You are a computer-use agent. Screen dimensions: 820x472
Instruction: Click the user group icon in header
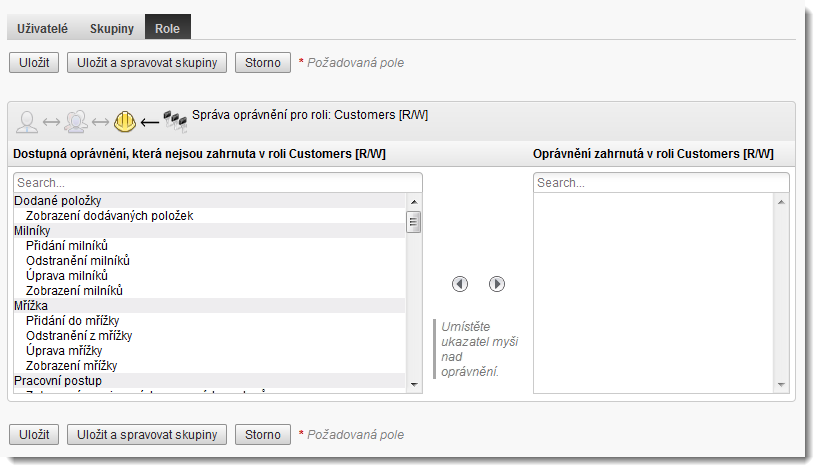pyautogui.click(x=76, y=121)
